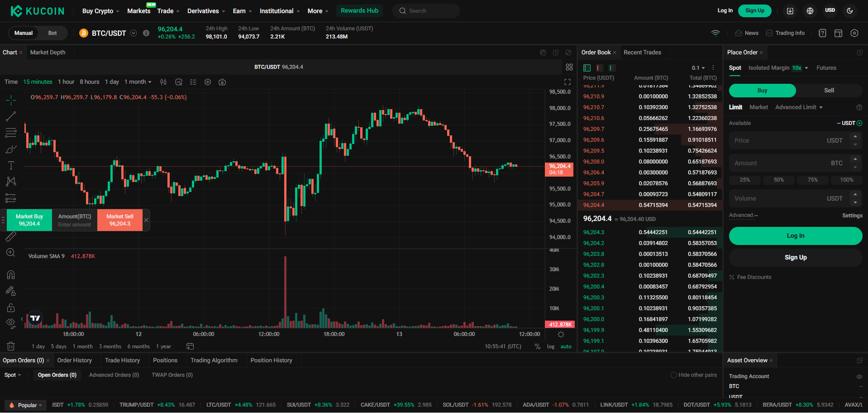Open the candlestick chart style selector
This screenshot has height=413, width=868.
click(163, 82)
